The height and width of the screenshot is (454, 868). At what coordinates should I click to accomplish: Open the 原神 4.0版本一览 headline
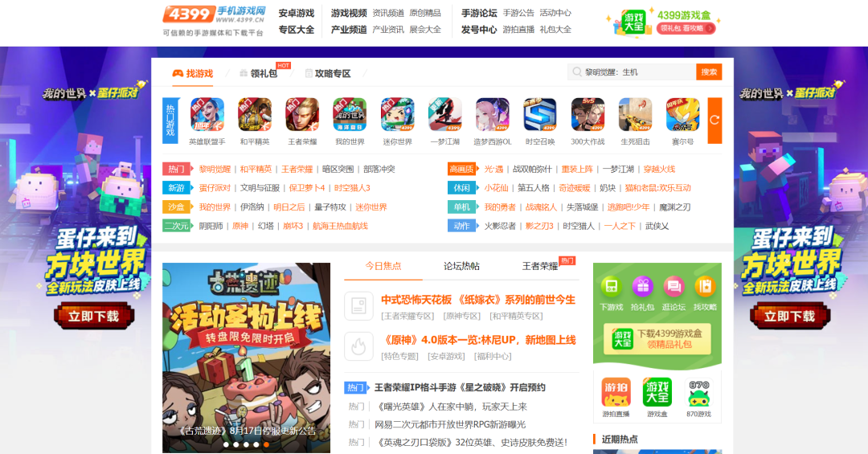click(478, 340)
